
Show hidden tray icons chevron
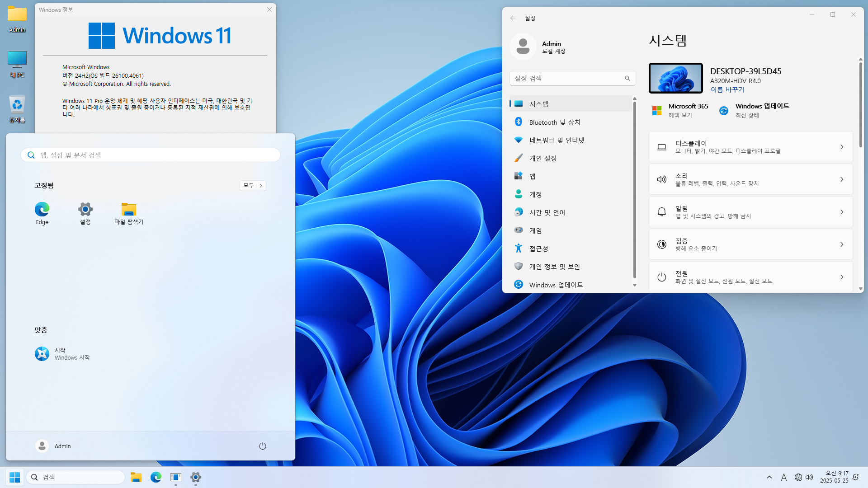(769, 477)
